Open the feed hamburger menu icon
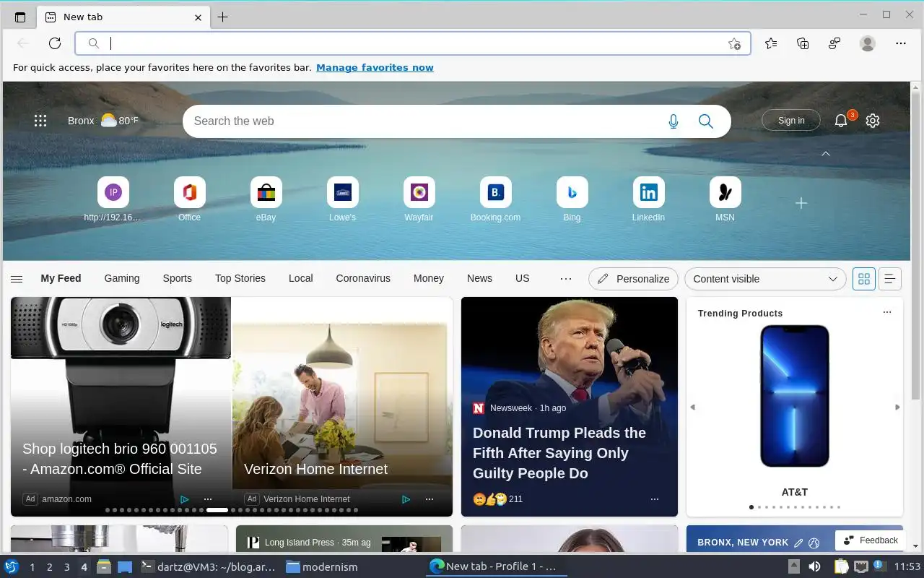This screenshot has height=578, width=924. (17, 279)
